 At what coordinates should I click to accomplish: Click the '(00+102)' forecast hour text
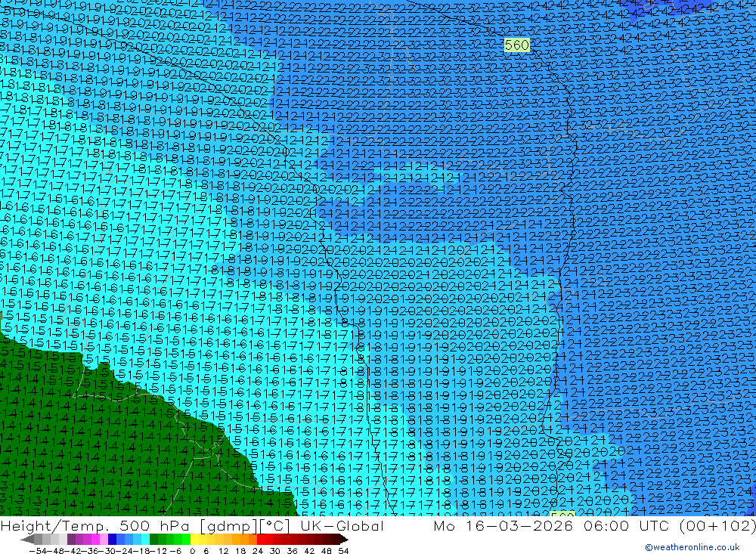coord(717,526)
